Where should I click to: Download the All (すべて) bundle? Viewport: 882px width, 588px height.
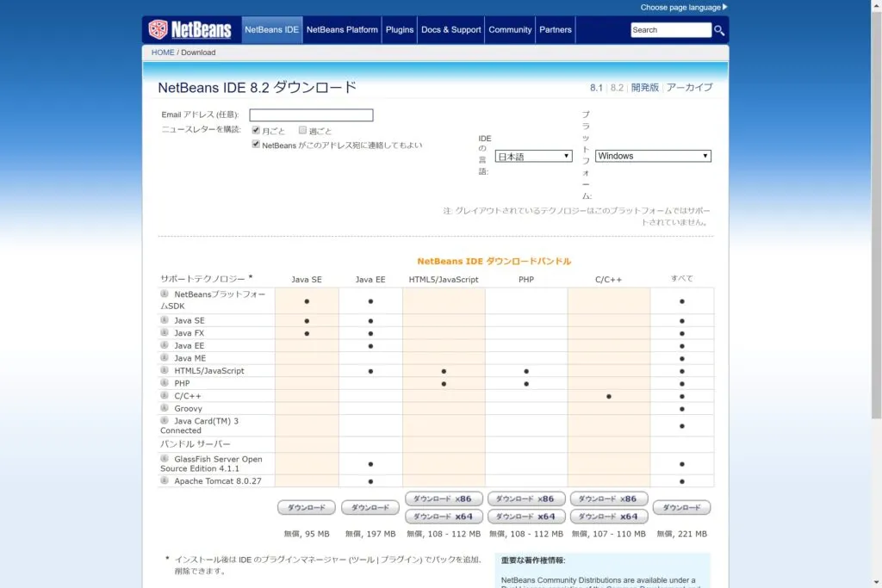[x=682, y=507]
